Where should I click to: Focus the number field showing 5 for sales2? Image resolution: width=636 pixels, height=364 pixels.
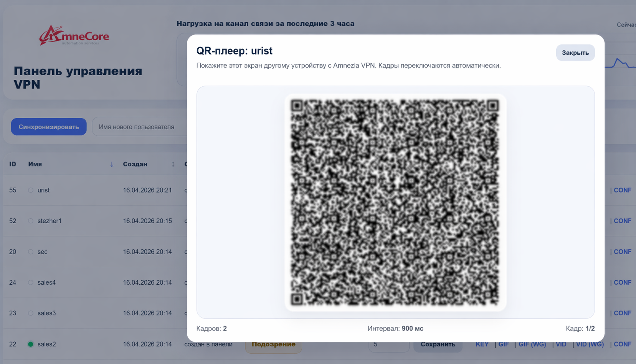[389, 344]
